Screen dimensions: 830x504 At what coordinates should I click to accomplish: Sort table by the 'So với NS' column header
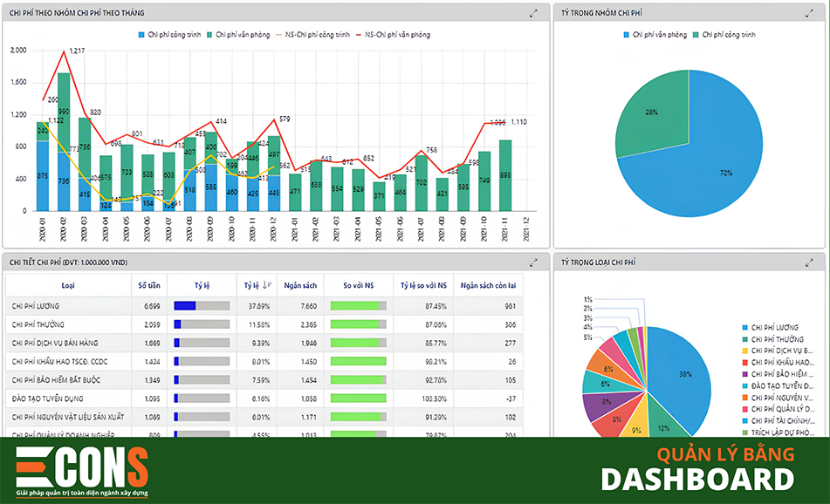pos(359,286)
